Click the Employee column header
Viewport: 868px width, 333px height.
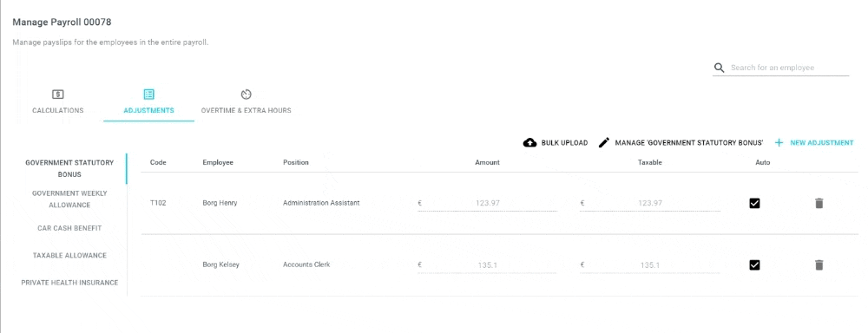coord(218,163)
